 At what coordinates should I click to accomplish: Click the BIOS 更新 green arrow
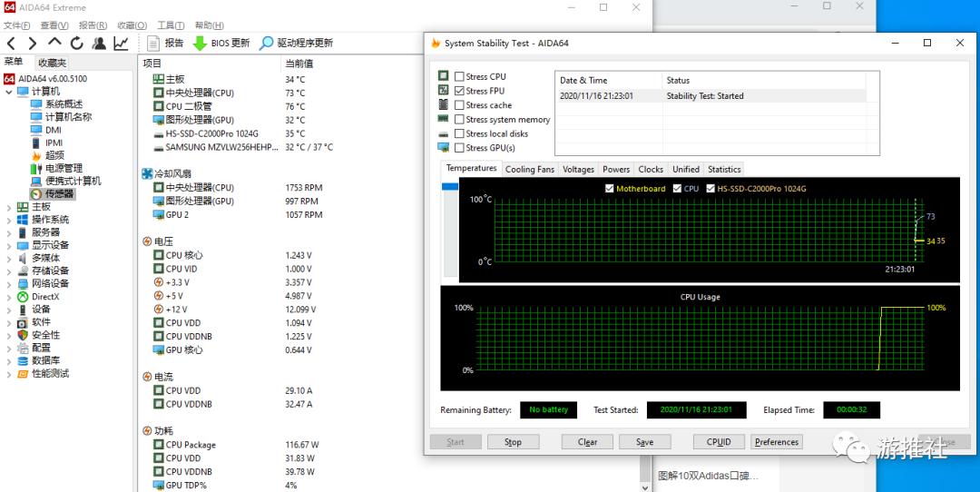(200, 44)
